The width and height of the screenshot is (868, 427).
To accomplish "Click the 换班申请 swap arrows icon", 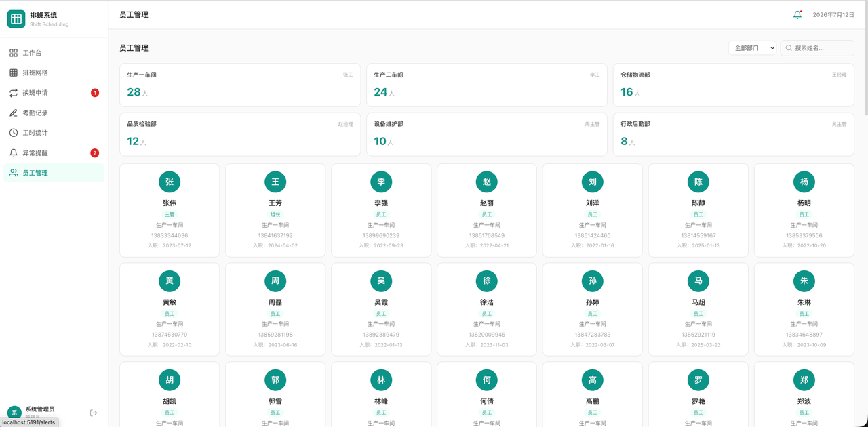I will pos(14,93).
